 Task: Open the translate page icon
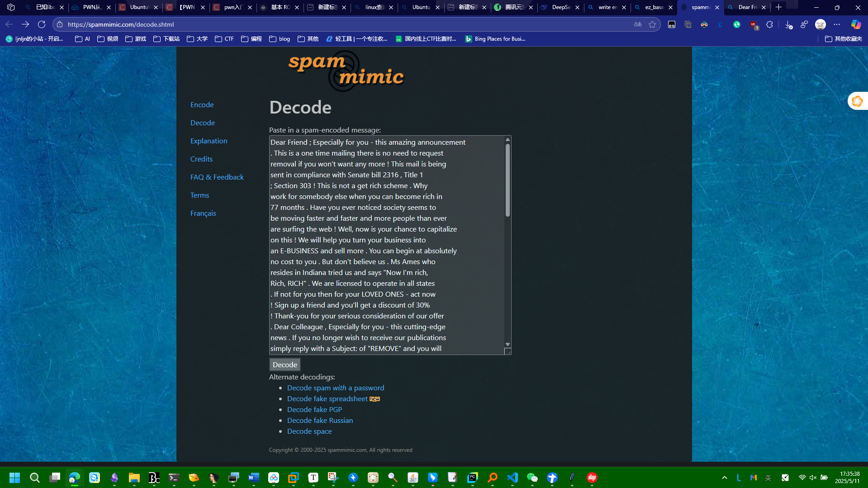coord(638,24)
